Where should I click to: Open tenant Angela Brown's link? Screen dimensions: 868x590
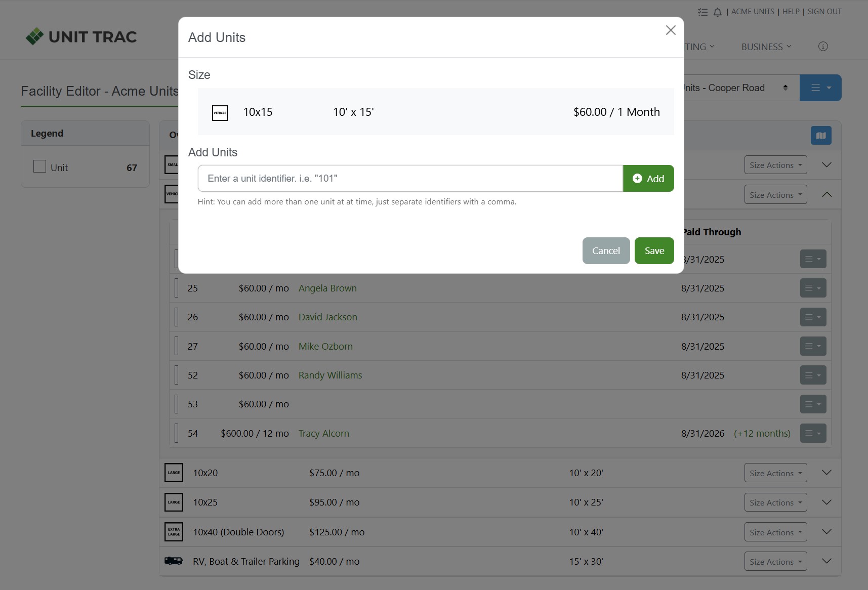[x=327, y=288]
